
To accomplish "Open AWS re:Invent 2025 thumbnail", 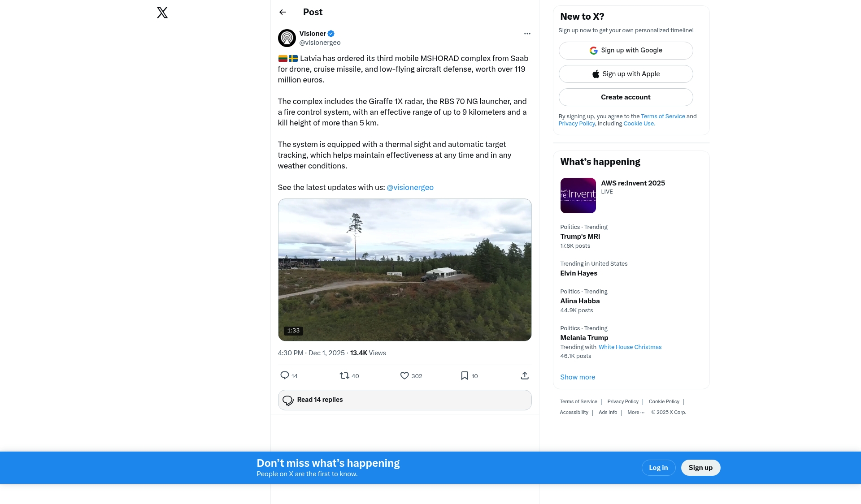I will [578, 196].
